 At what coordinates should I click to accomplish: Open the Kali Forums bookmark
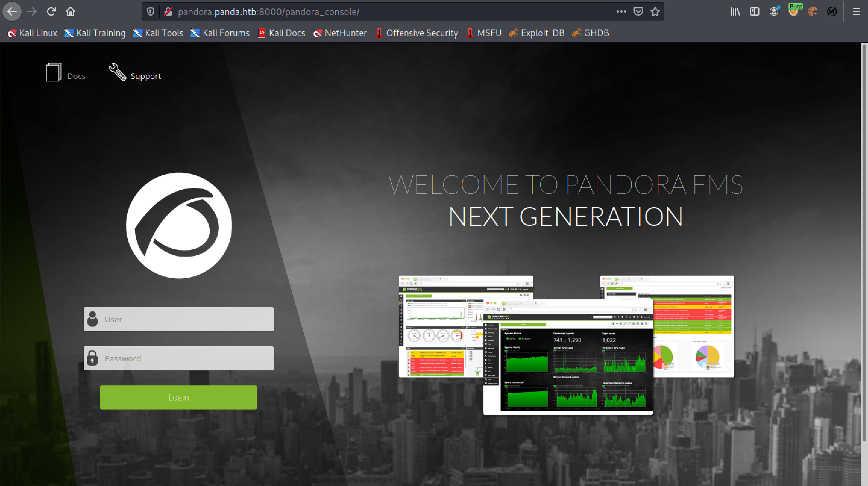220,33
